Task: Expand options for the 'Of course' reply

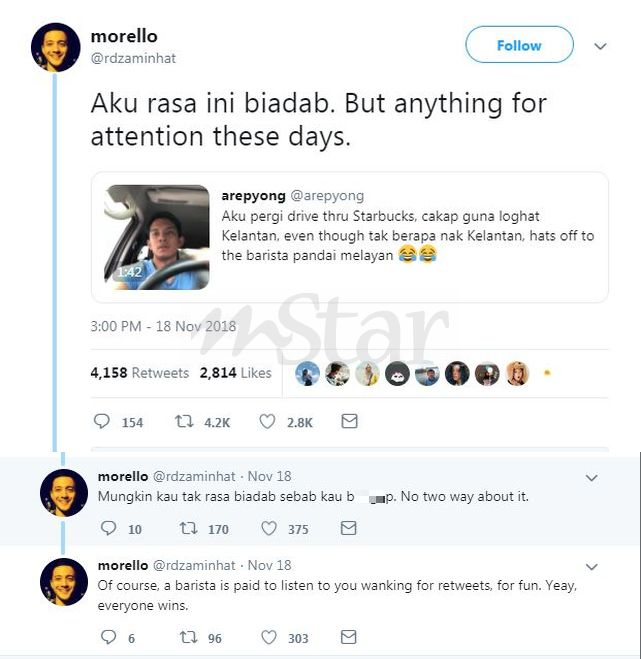Action: (590, 566)
